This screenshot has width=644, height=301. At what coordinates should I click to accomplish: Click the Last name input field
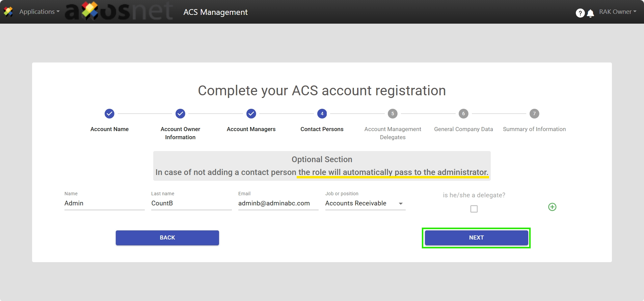(x=191, y=203)
